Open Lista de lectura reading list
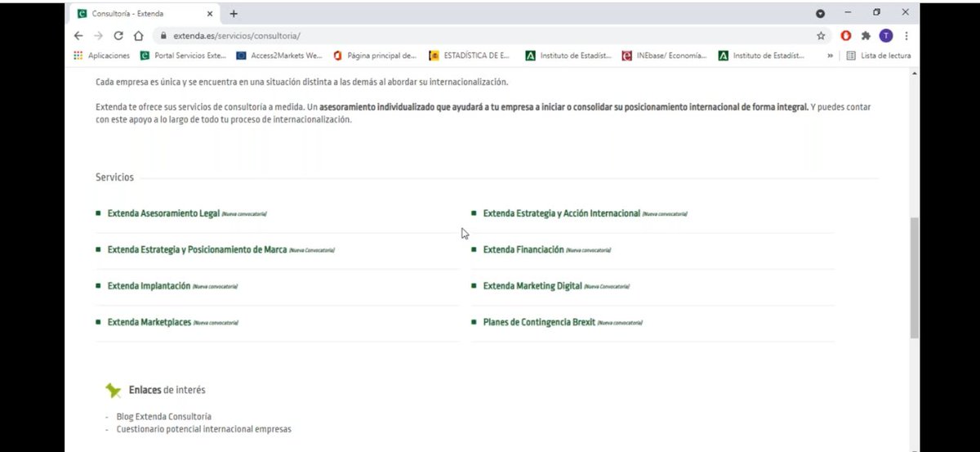This screenshot has width=980, height=452. [x=879, y=56]
